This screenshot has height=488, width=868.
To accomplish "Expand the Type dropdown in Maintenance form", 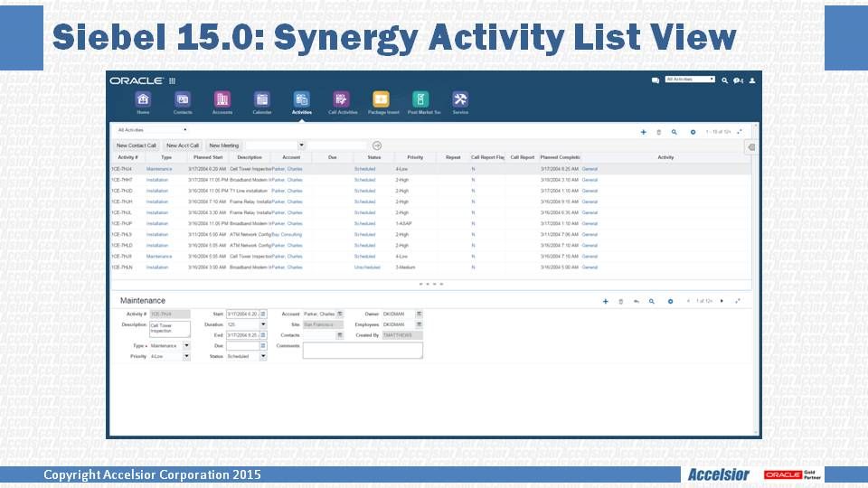I will click(x=186, y=345).
